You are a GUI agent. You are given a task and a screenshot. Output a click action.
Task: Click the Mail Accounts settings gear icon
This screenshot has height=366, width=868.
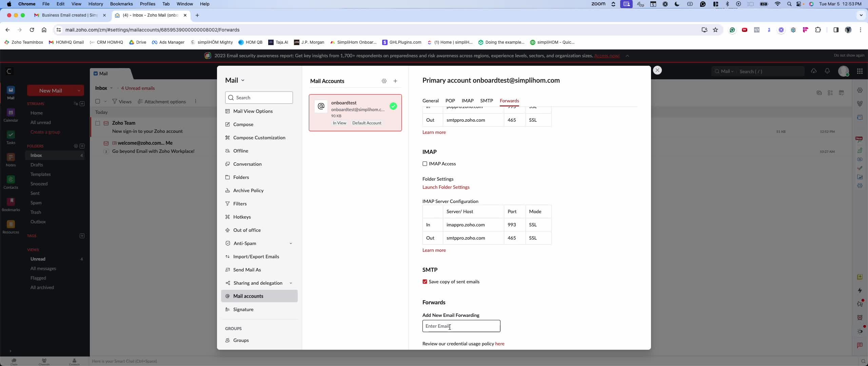point(384,81)
